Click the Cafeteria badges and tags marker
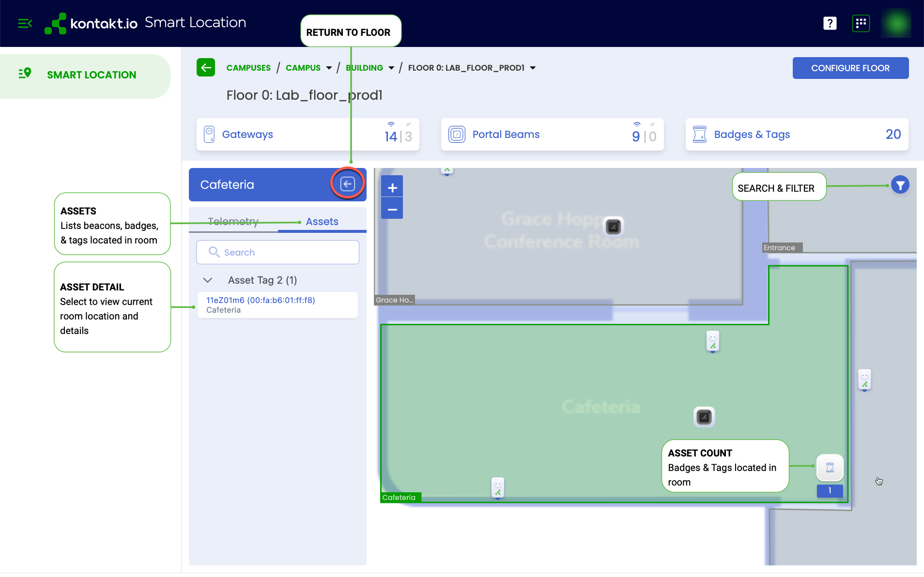The width and height of the screenshot is (924, 577). coord(830,468)
